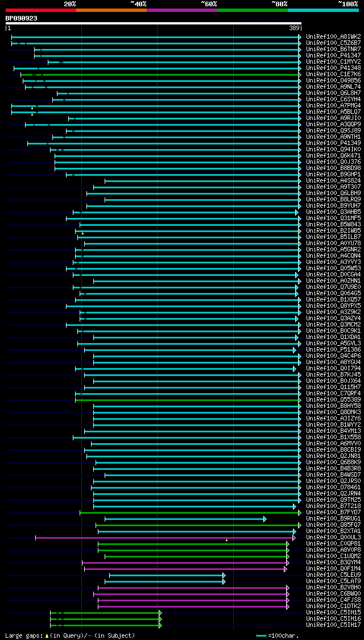Select the UniRef100_B8BD98 label
Image resolution: width=364 pixels, height=640 pixels.
point(333,168)
